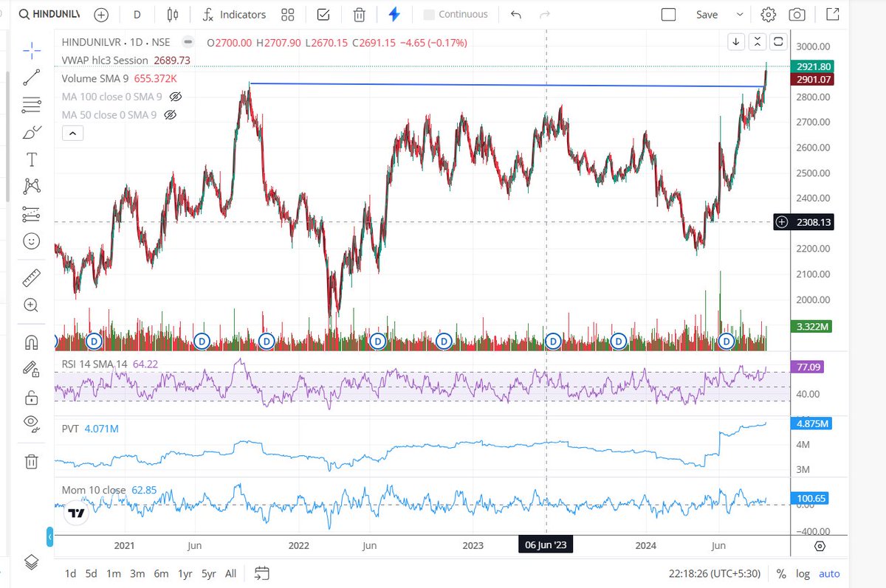Redo the chart action
The width and height of the screenshot is (886, 588).
click(545, 15)
